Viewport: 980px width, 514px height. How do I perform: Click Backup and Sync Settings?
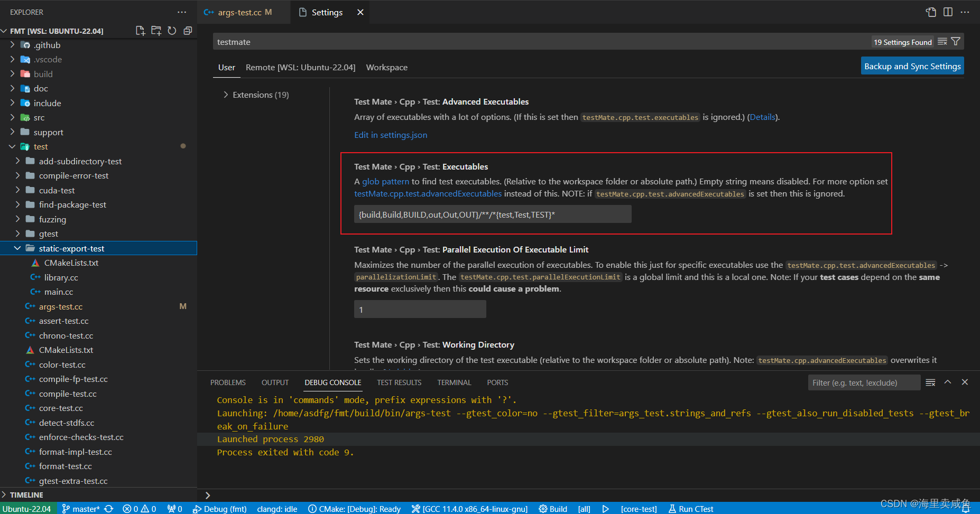point(912,66)
